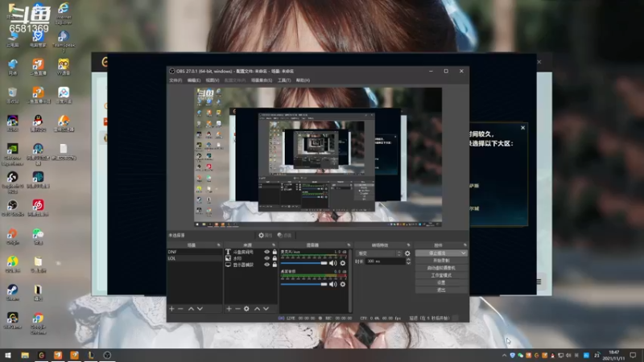
Task: Mute the desktop audio speaker icon
Action: [x=333, y=284]
